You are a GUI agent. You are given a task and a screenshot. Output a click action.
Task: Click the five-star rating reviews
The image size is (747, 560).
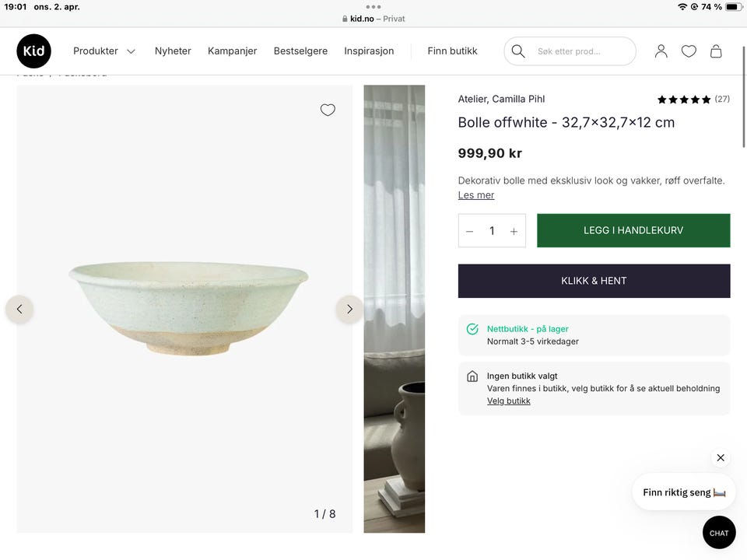[693, 100]
